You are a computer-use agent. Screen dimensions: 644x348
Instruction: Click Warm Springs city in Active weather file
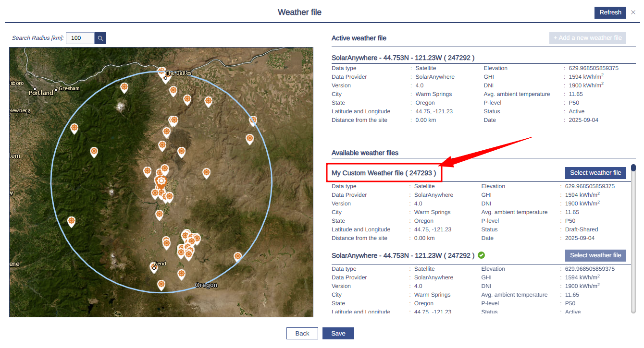tap(433, 94)
